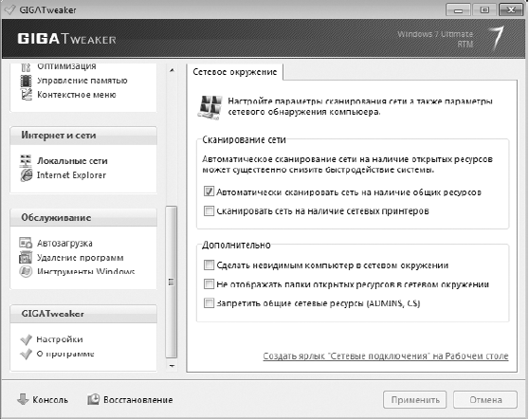Uncheck automatic scanning for shared resources
529x420 pixels.
tap(209, 192)
